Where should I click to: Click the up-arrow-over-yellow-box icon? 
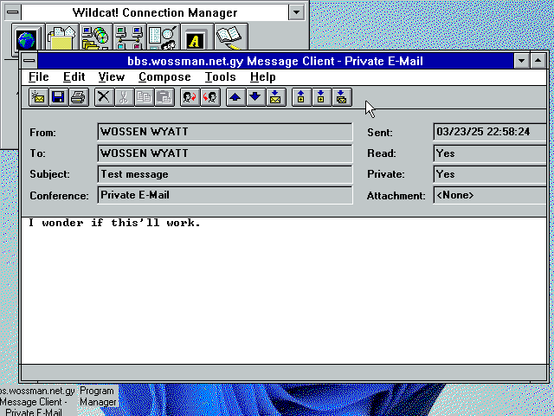301,97
